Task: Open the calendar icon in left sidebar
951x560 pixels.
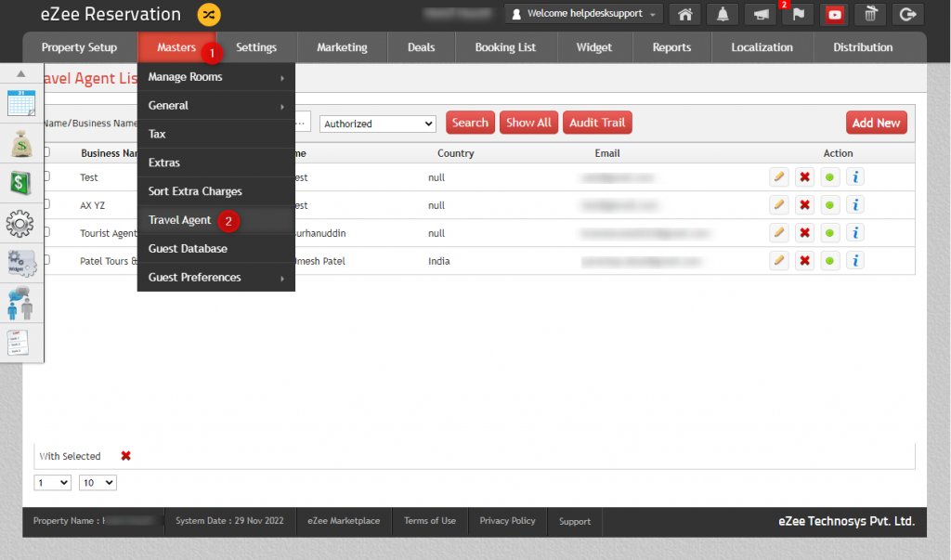Action: tap(21, 103)
